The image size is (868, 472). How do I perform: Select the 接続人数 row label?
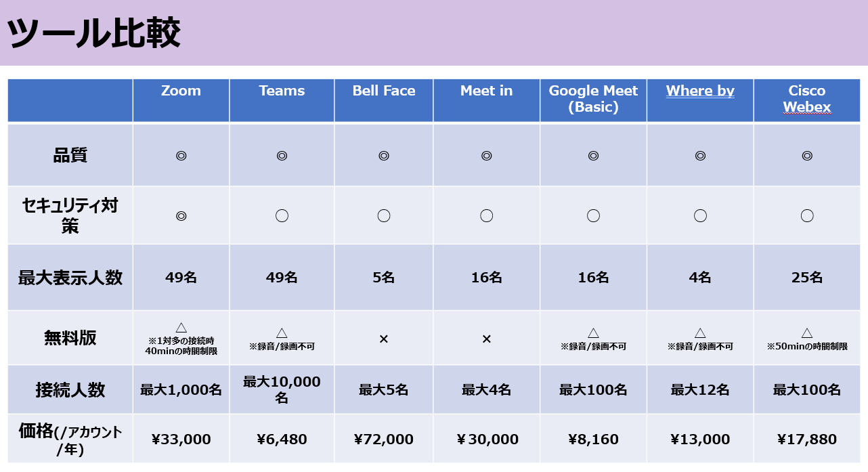click(x=70, y=389)
